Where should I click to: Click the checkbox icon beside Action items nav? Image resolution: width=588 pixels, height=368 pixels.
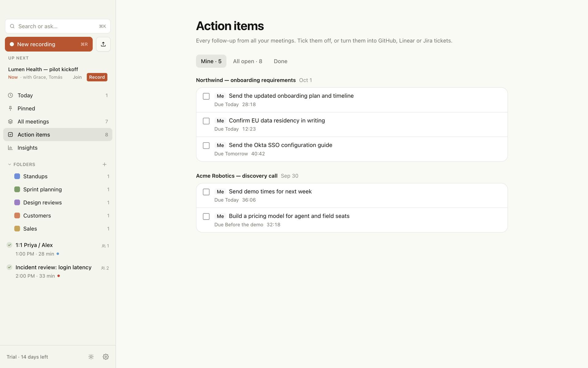10,135
